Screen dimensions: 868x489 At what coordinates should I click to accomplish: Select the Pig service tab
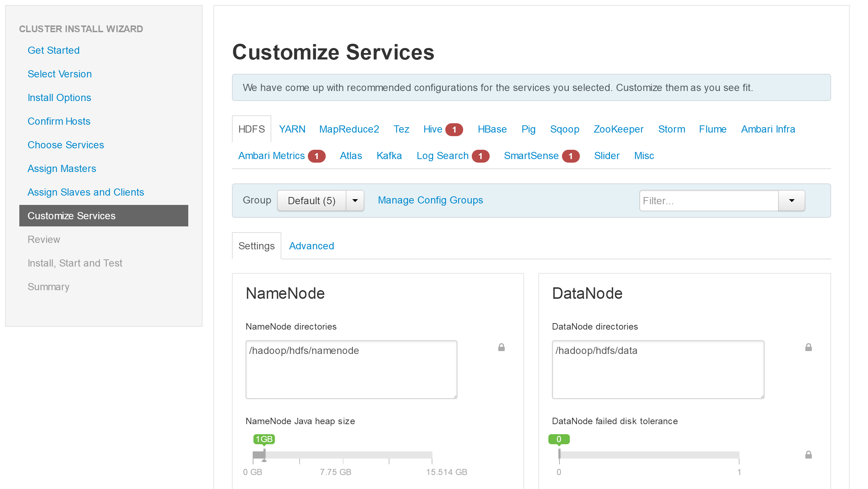(528, 129)
